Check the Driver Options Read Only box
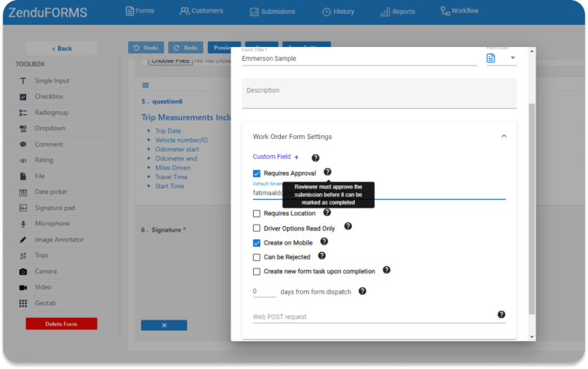The height and width of the screenshot is (369, 588). pos(256,228)
